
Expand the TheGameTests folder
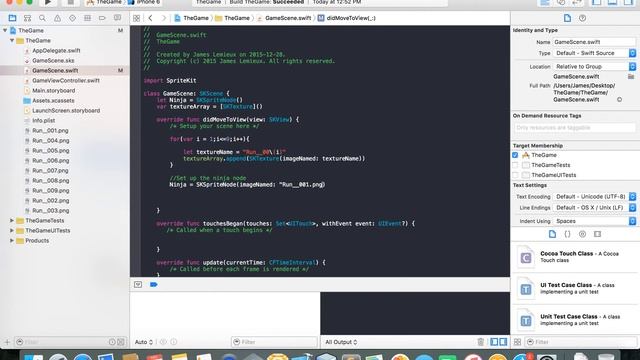pos(12,220)
